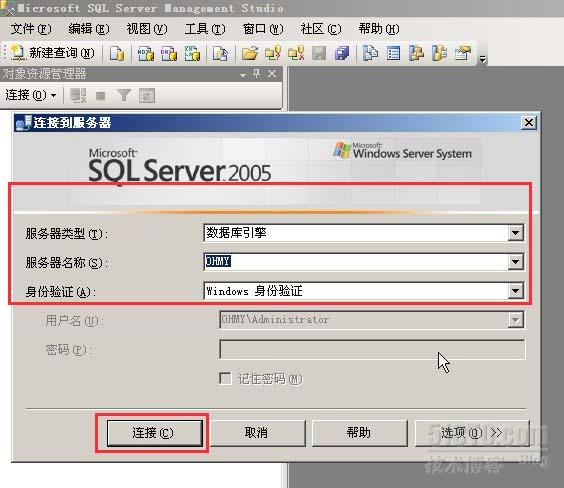Click the 服务器类型(T) label

coord(67,234)
